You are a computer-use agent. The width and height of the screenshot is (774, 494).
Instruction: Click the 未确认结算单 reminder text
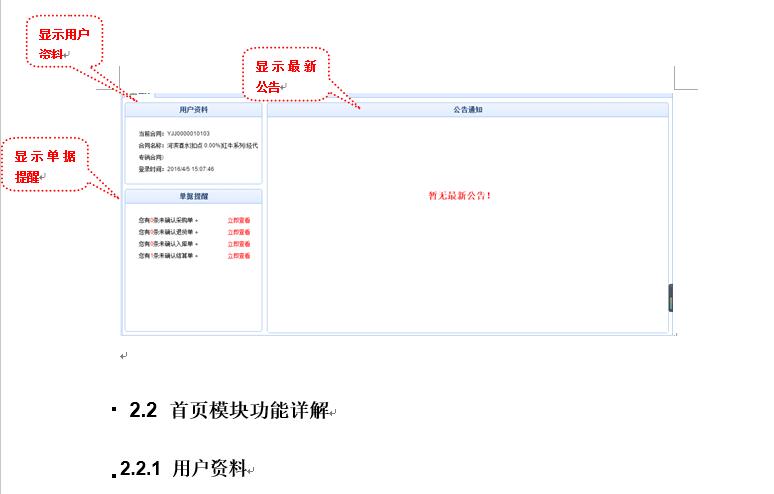pyautogui.click(x=168, y=256)
